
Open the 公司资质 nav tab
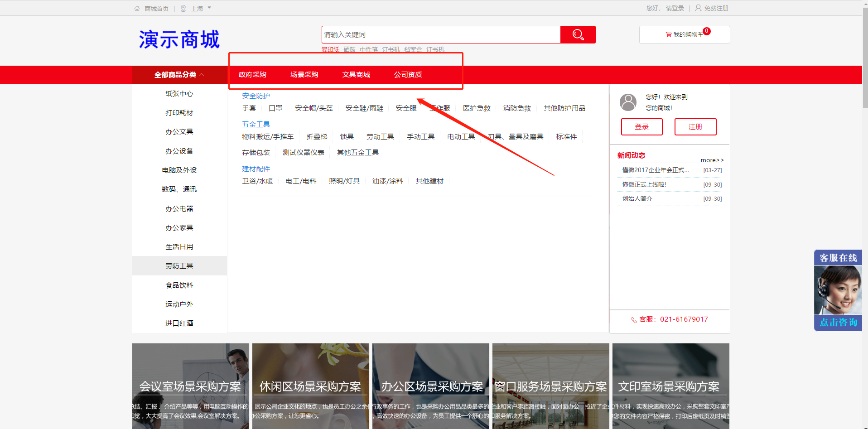(x=408, y=75)
